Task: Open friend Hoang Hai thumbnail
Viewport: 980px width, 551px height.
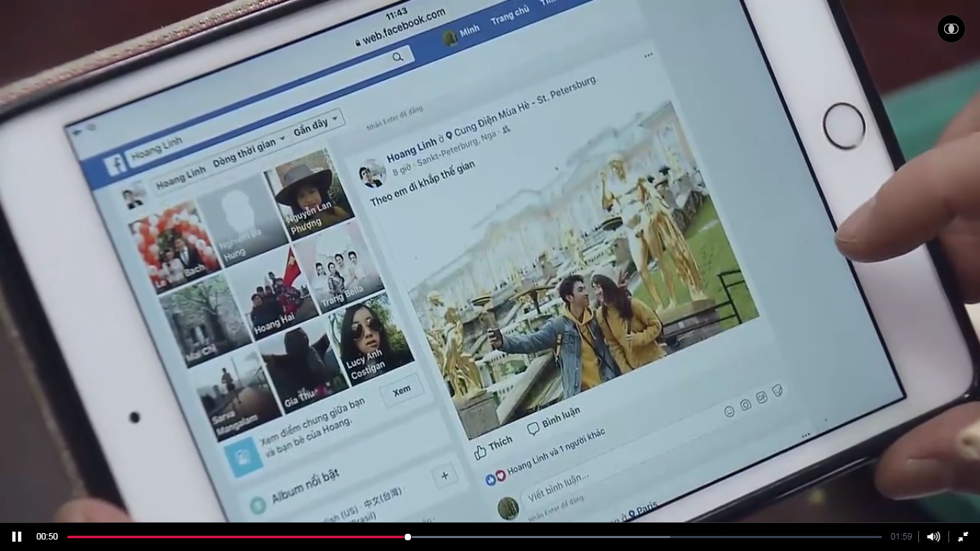Action: (274, 293)
